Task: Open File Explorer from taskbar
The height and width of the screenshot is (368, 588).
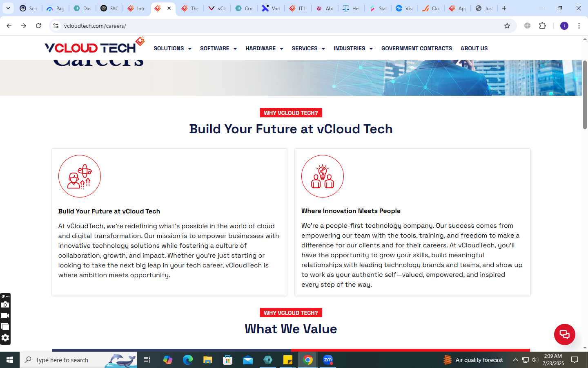Action: (x=207, y=360)
